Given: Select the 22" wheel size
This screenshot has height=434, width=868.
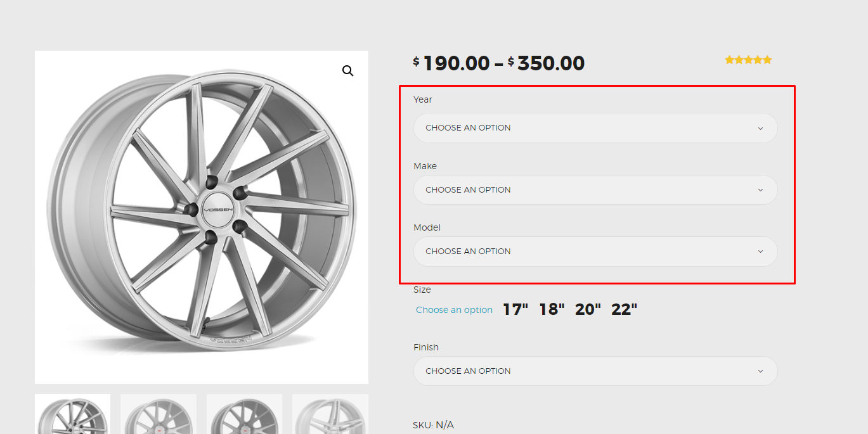Looking at the screenshot, I should point(624,310).
